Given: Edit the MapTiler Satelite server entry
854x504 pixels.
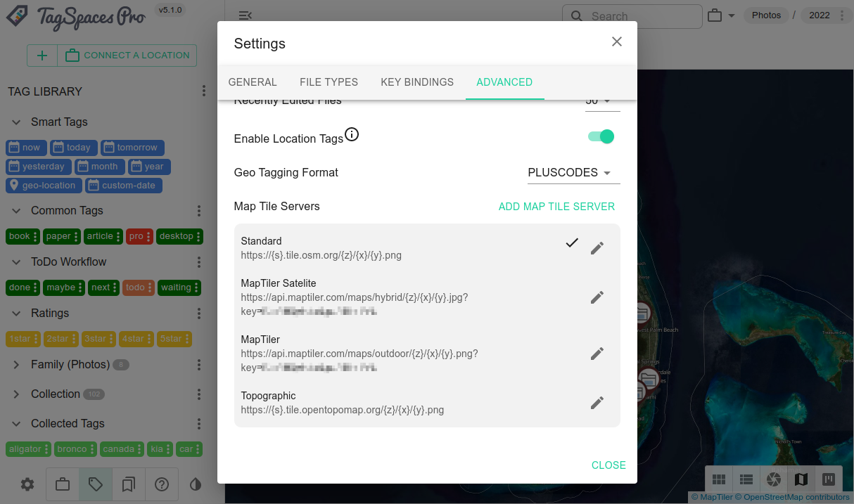Looking at the screenshot, I should (x=597, y=297).
